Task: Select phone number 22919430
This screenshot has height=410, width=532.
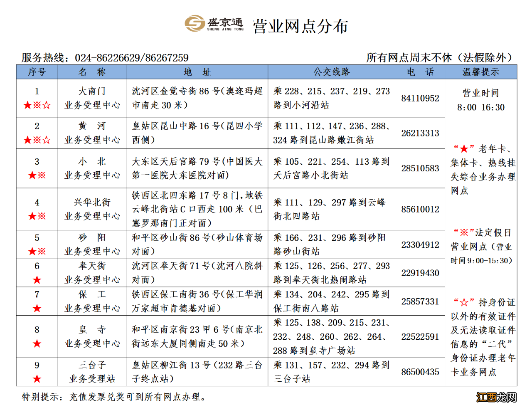Action: pyautogui.click(x=420, y=273)
